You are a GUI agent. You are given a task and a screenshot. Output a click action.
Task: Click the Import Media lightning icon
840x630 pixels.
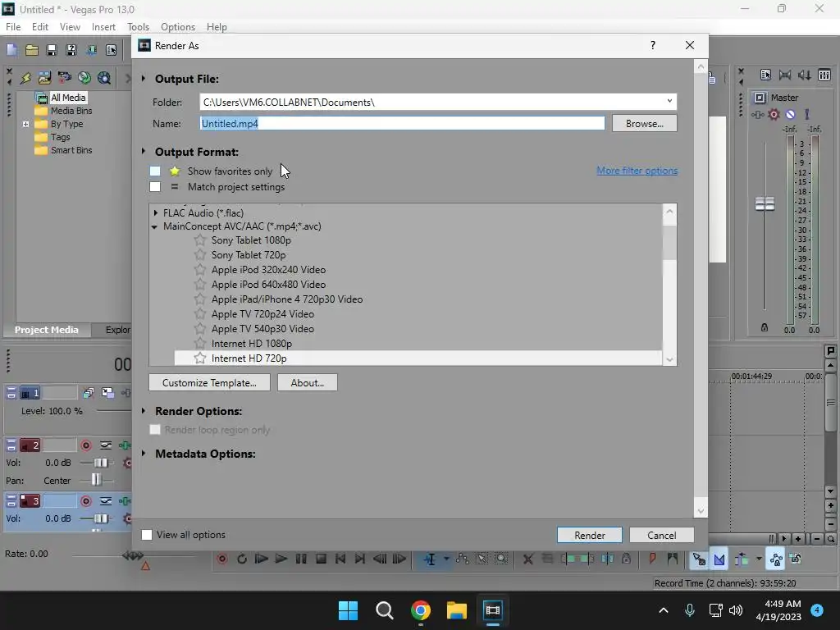25,78
